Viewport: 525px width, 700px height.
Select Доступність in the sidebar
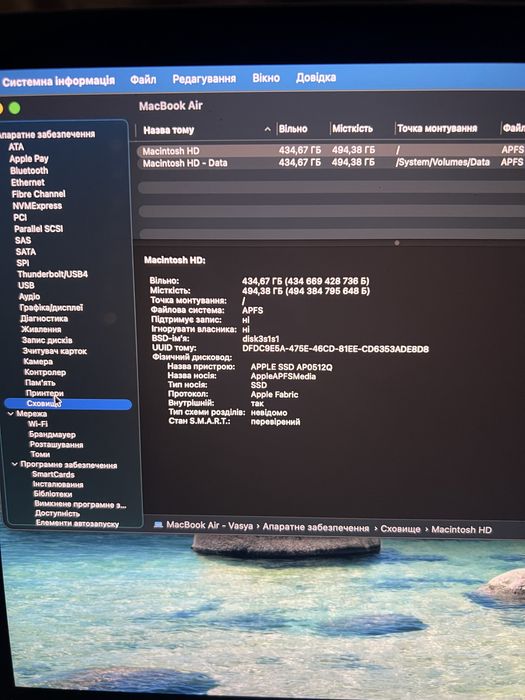coord(57,514)
